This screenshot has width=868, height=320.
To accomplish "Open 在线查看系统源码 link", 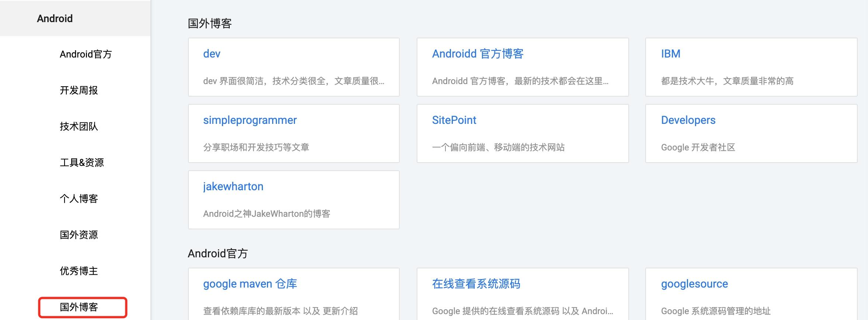I will 477,284.
